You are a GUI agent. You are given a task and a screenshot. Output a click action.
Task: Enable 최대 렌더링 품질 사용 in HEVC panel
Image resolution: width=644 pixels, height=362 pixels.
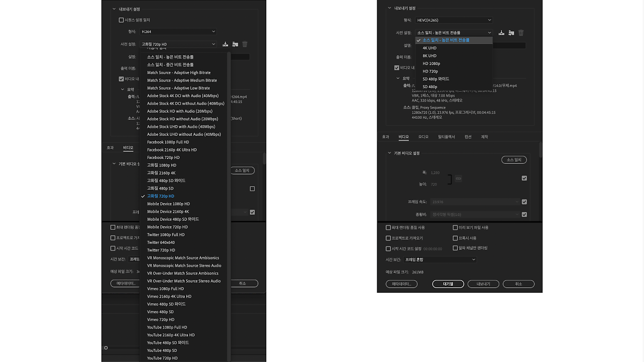[x=388, y=227]
